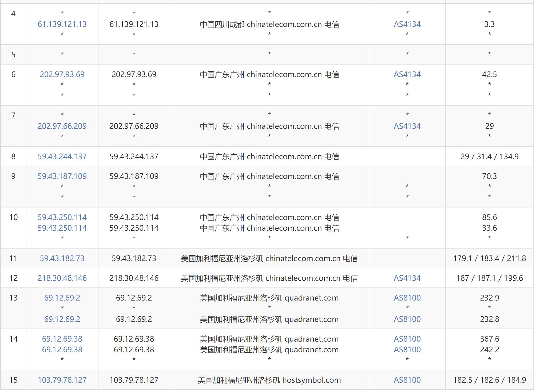Select latency value 242.2
535x392 pixels.
pos(489,350)
